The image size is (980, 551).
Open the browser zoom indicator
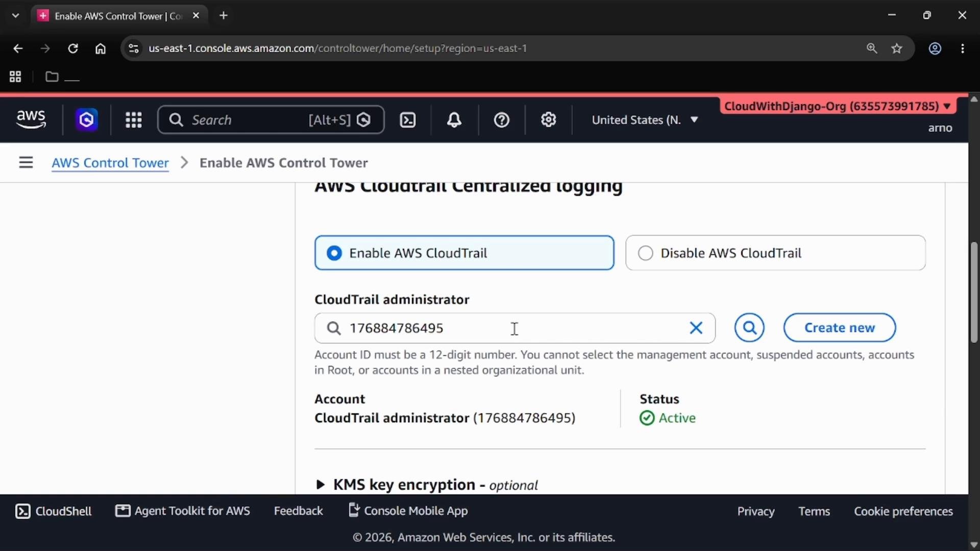coord(872,48)
